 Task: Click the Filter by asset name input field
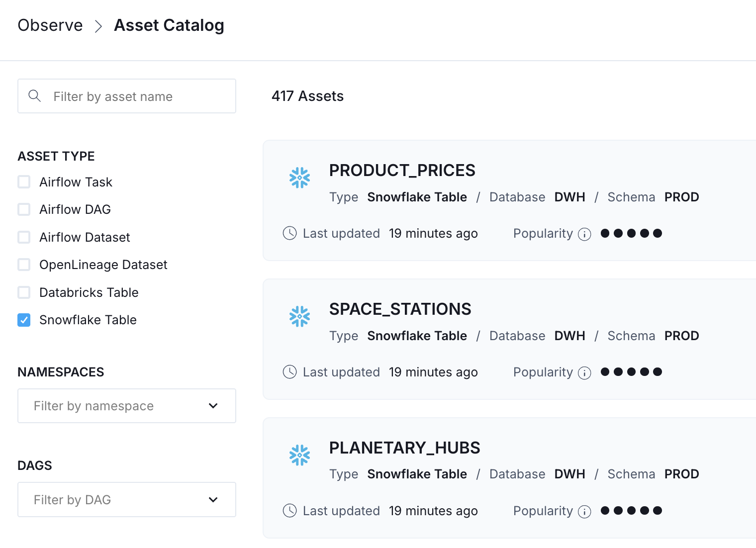click(x=127, y=96)
